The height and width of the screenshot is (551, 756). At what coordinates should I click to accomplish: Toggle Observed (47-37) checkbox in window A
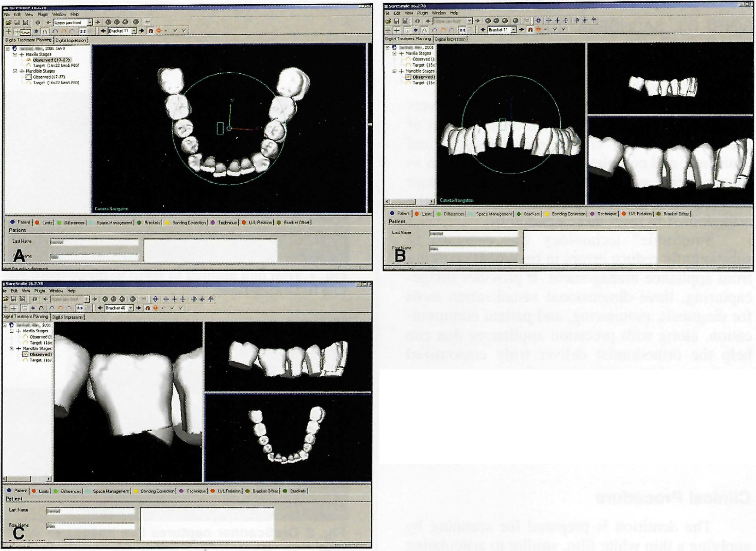pos(29,77)
